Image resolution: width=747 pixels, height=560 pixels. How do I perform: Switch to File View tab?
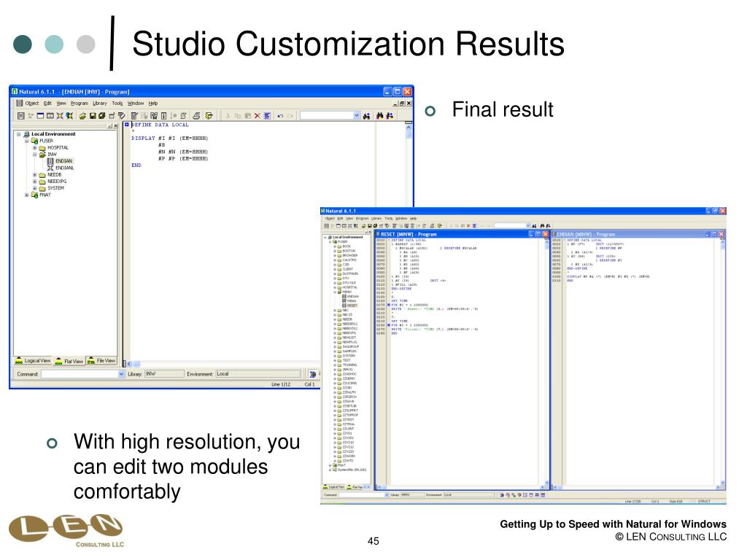pyautogui.click(x=101, y=361)
